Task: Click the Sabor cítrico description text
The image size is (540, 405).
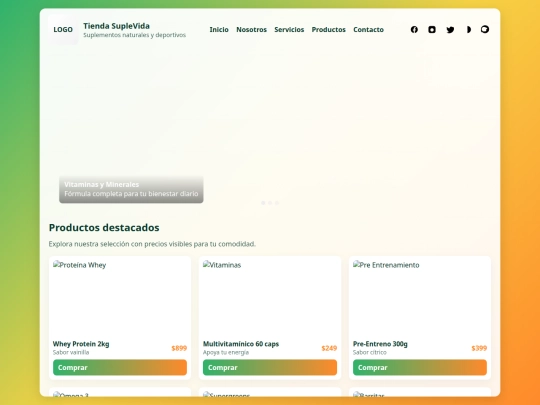Action: coord(370,352)
